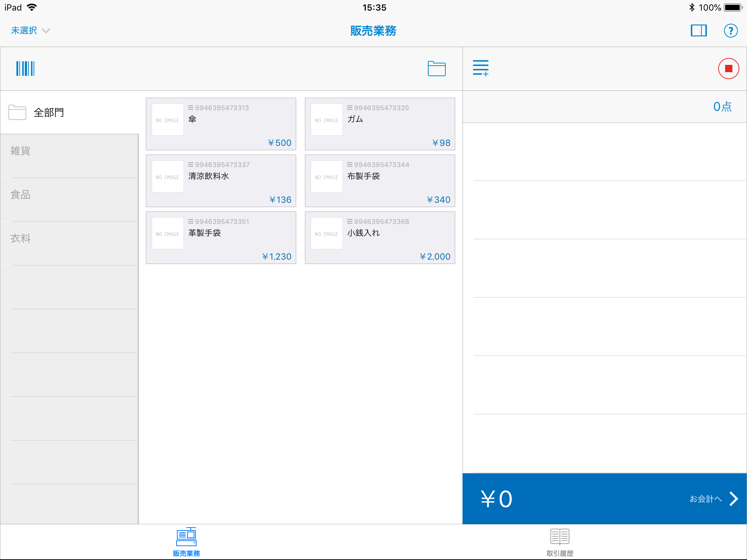Toggle the split panel layout icon

click(x=698, y=31)
